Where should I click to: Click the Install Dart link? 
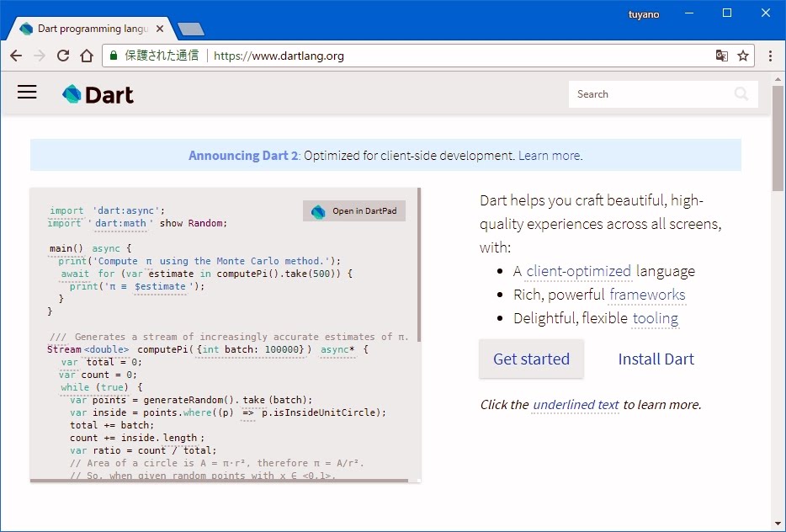point(656,359)
